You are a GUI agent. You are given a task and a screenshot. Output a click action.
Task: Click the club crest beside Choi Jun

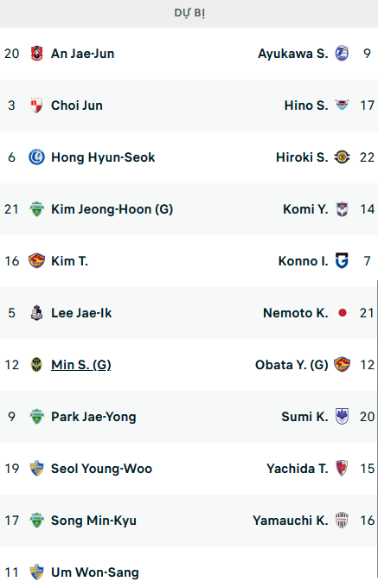click(x=36, y=105)
